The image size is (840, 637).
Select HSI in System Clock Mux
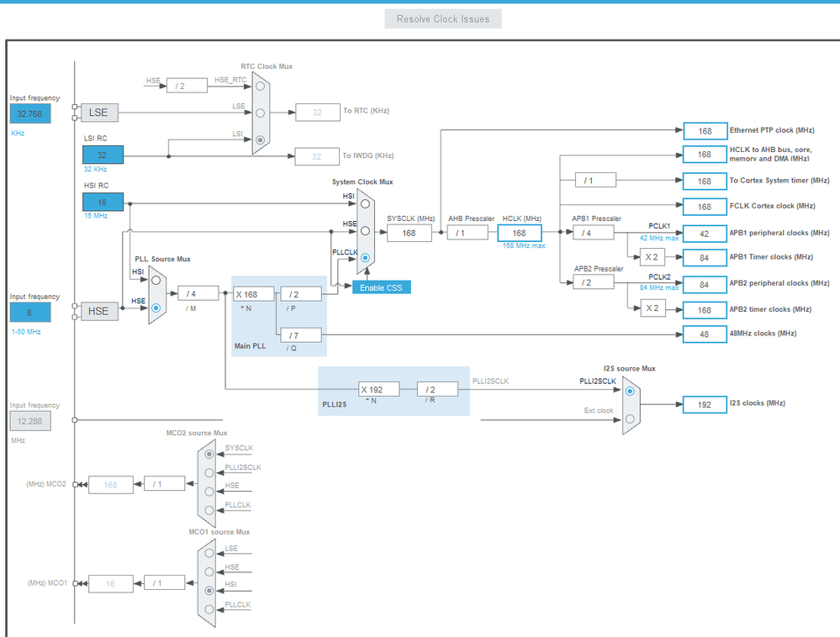point(365,203)
